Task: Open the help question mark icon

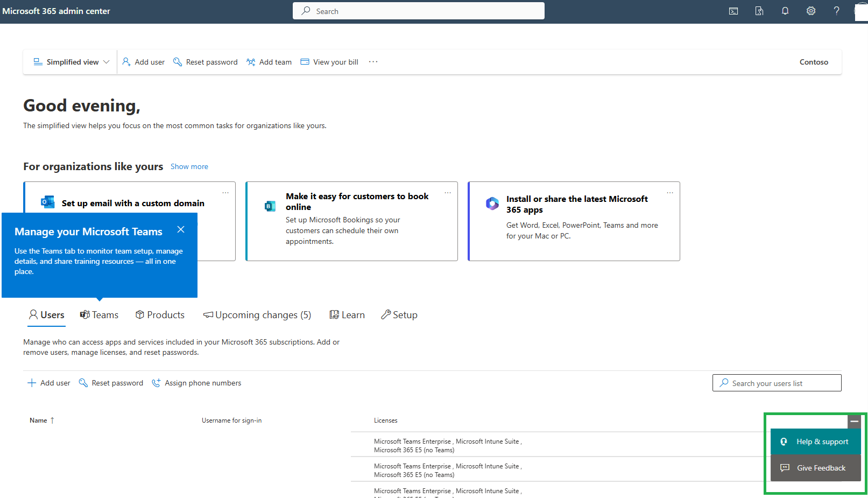Action: pos(837,11)
